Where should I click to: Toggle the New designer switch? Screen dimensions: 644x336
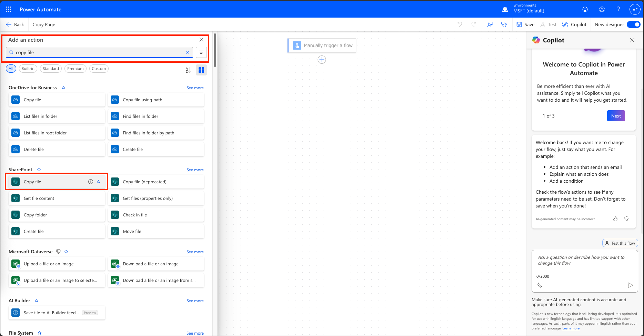(633, 24)
